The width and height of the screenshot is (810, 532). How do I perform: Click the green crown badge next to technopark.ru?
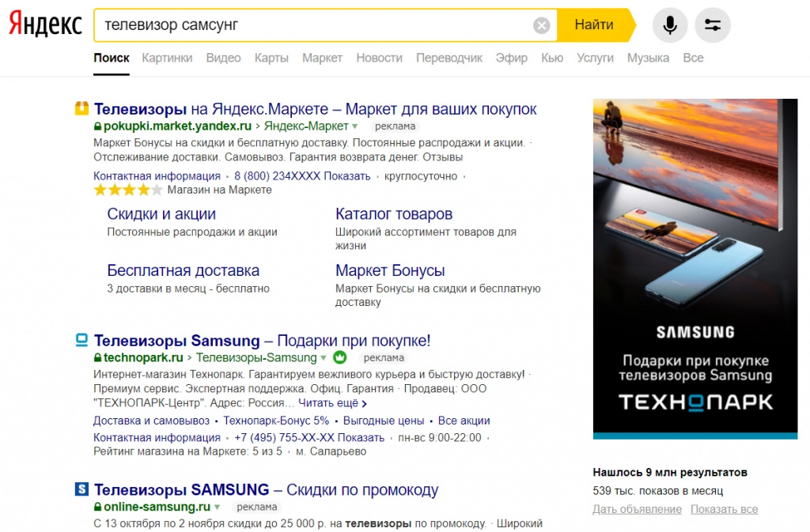coord(339,358)
